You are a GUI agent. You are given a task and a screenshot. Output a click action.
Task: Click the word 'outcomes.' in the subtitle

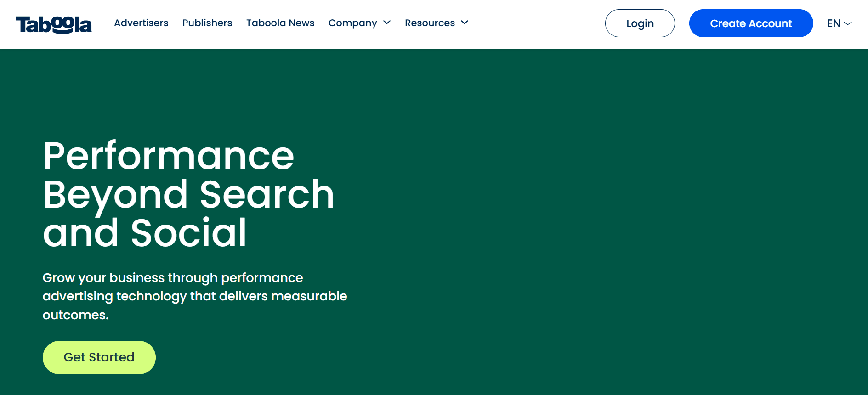click(75, 315)
